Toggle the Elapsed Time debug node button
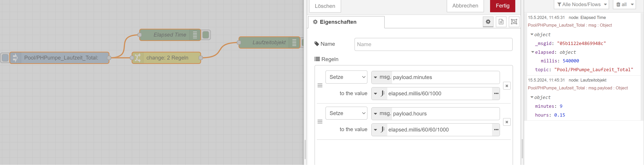The height and width of the screenshot is (165, 644). point(206,35)
